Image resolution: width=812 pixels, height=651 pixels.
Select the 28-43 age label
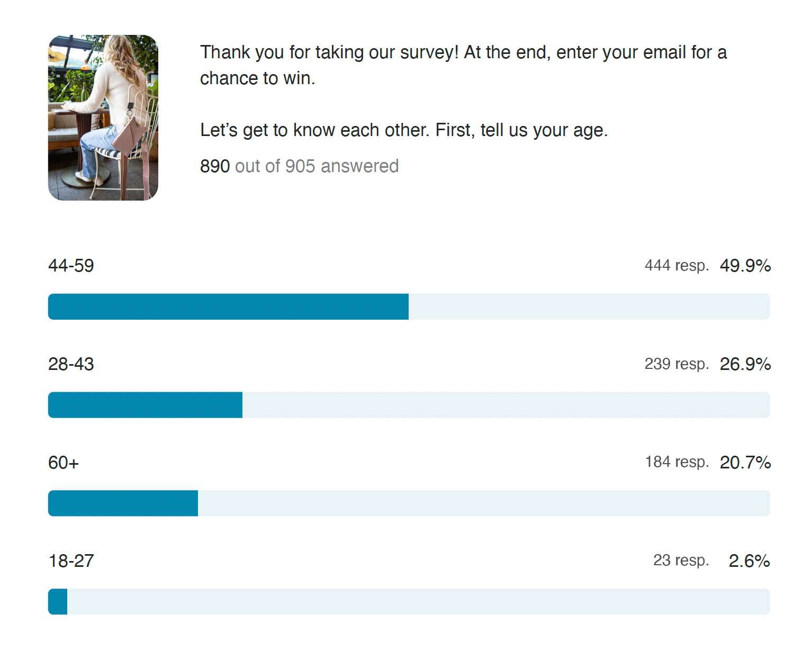point(71,364)
